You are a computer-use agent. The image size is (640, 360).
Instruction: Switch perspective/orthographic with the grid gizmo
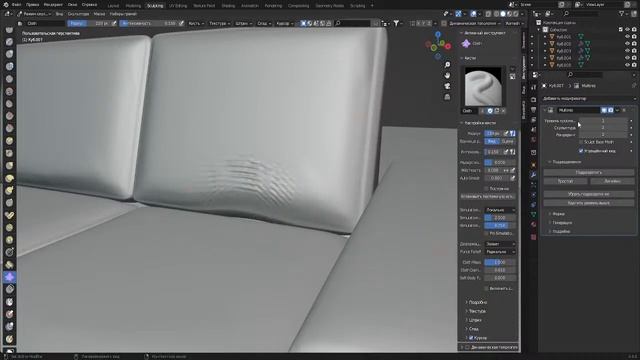[447, 97]
